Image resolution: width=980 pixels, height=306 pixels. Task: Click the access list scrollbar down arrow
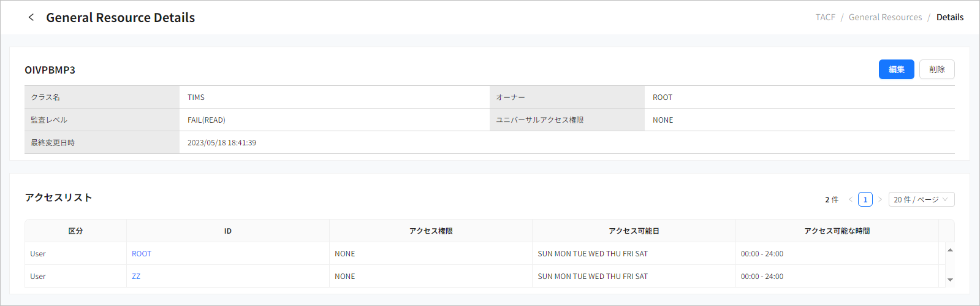[950, 280]
